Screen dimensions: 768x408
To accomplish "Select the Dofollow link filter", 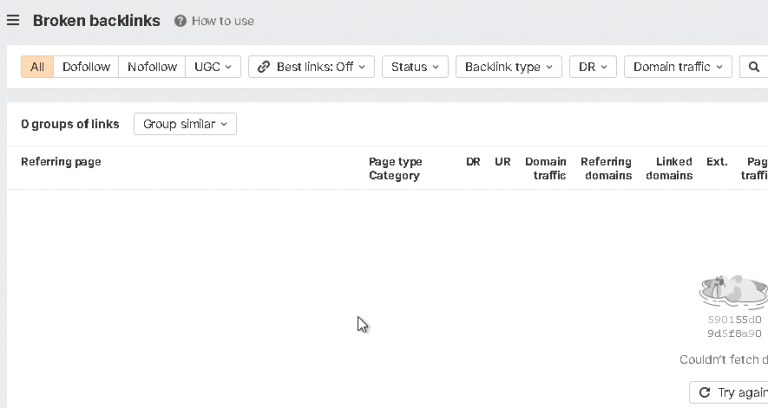I will (86, 67).
